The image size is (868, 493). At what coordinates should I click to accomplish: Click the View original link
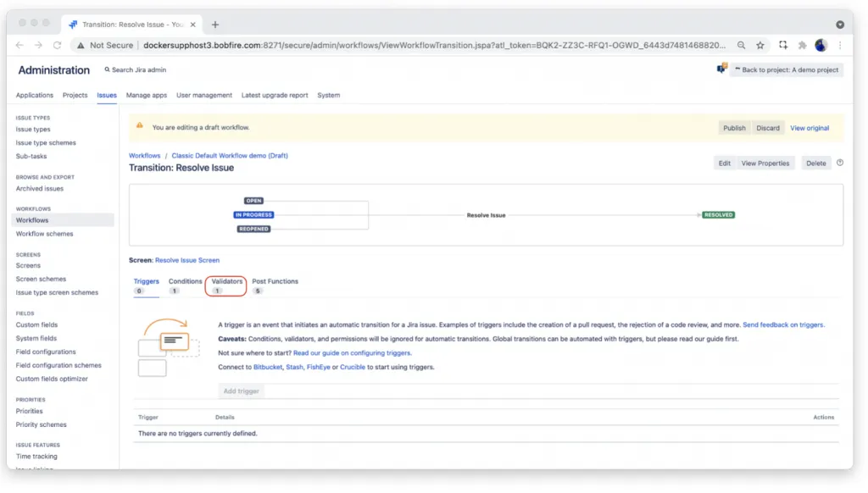point(810,128)
